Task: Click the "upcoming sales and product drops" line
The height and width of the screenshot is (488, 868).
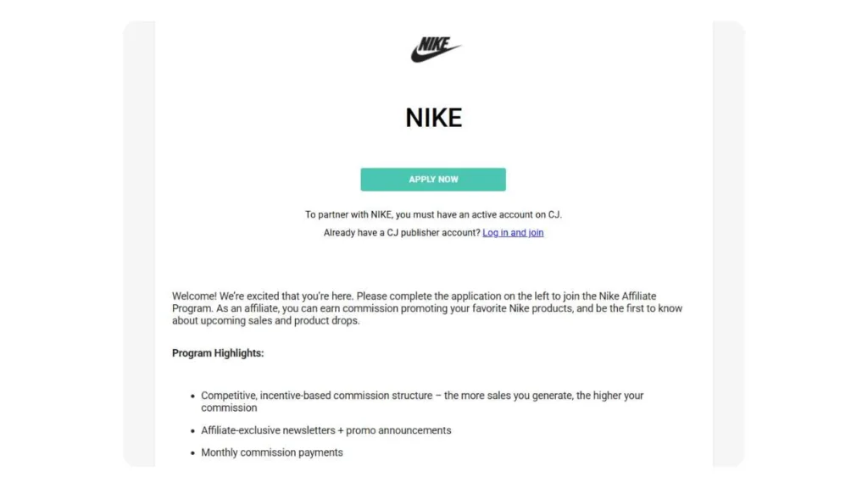Action: [266, 321]
